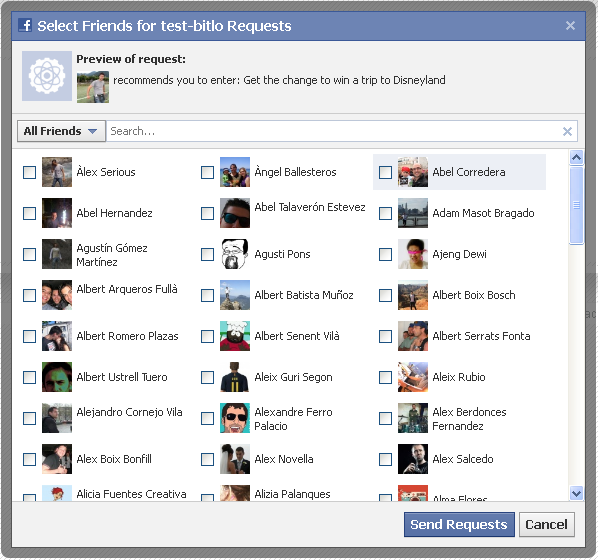
Task: Click the name Albert Senent Vilà
Action: click(297, 336)
